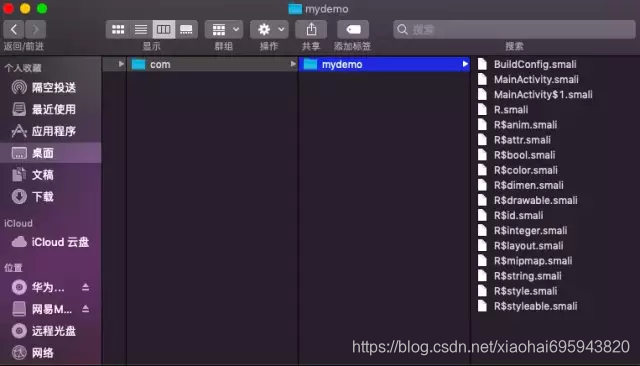Open iCloud 云盘 in sidebar
The image size is (640, 366).
51,242
